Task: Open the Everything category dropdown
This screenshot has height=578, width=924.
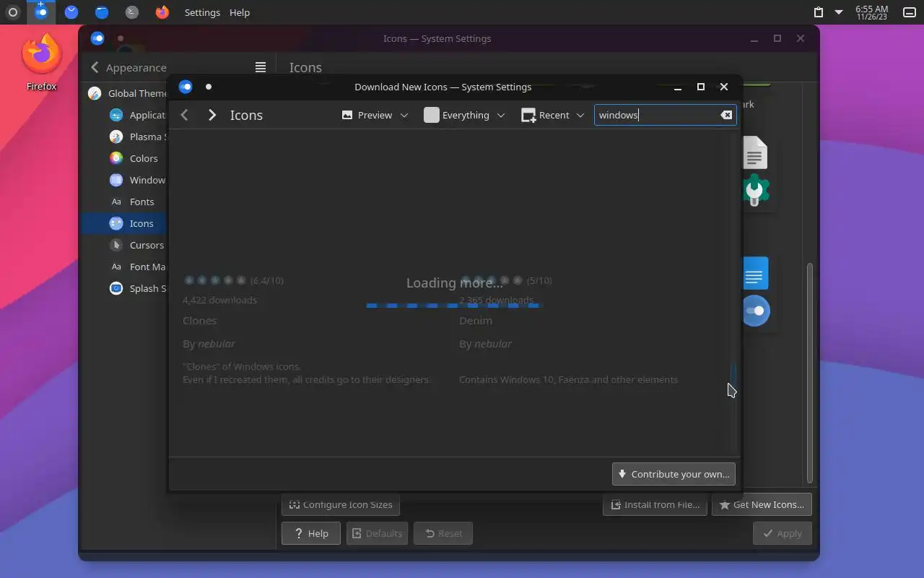Action: 464,115
